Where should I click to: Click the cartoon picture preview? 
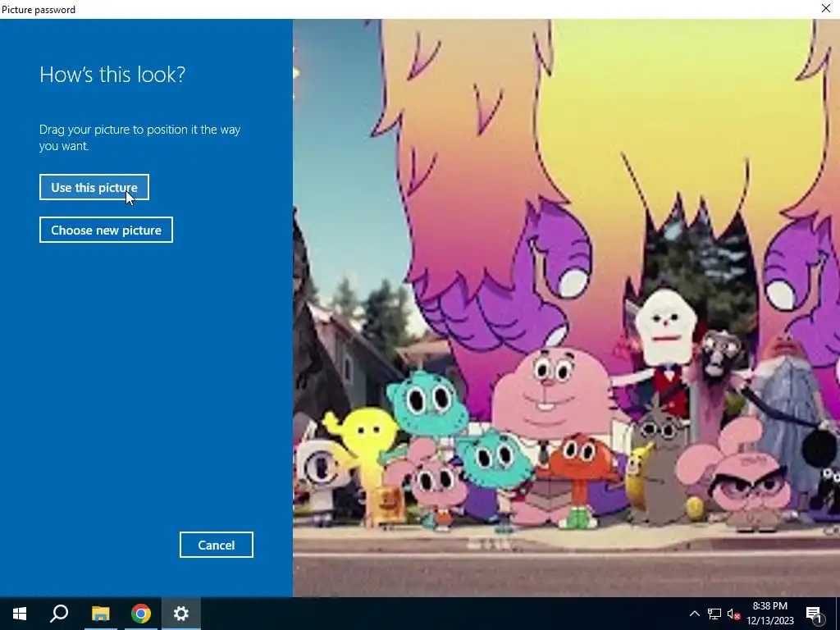pos(566,308)
